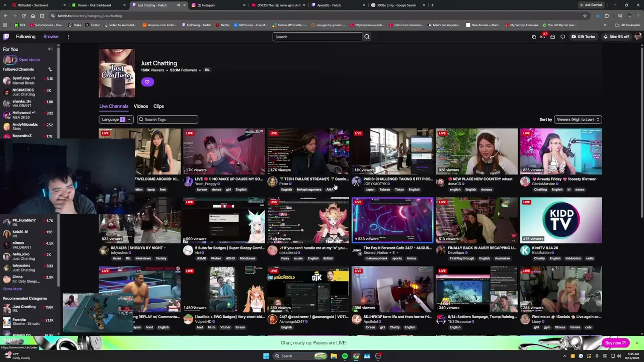Click the Chrome taskbar icon
The height and width of the screenshot is (362, 644).
pyautogui.click(x=356, y=356)
